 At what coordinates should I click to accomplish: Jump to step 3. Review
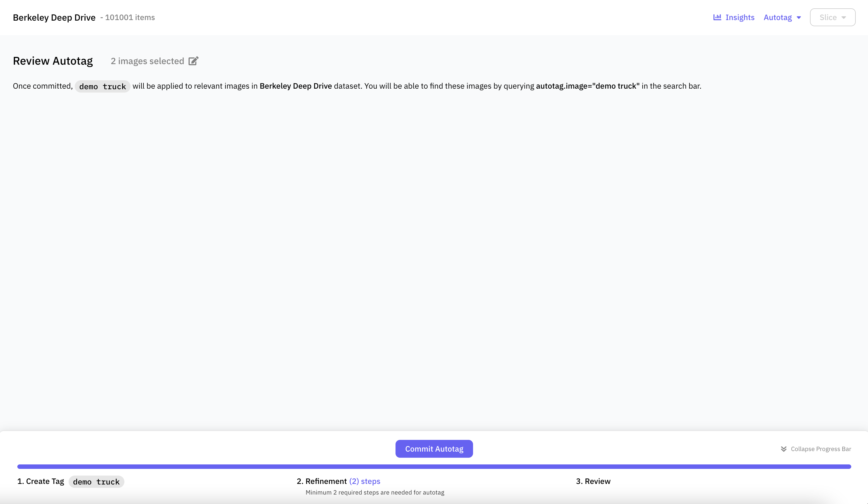click(593, 481)
